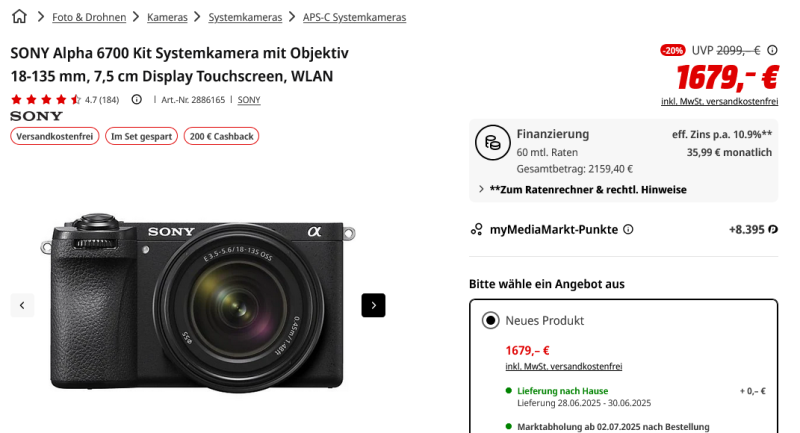Viewport: 800px width, 433px height.
Task: Navigate to Systemkameras breadcrumb
Action: pyautogui.click(x=245, y=17)
